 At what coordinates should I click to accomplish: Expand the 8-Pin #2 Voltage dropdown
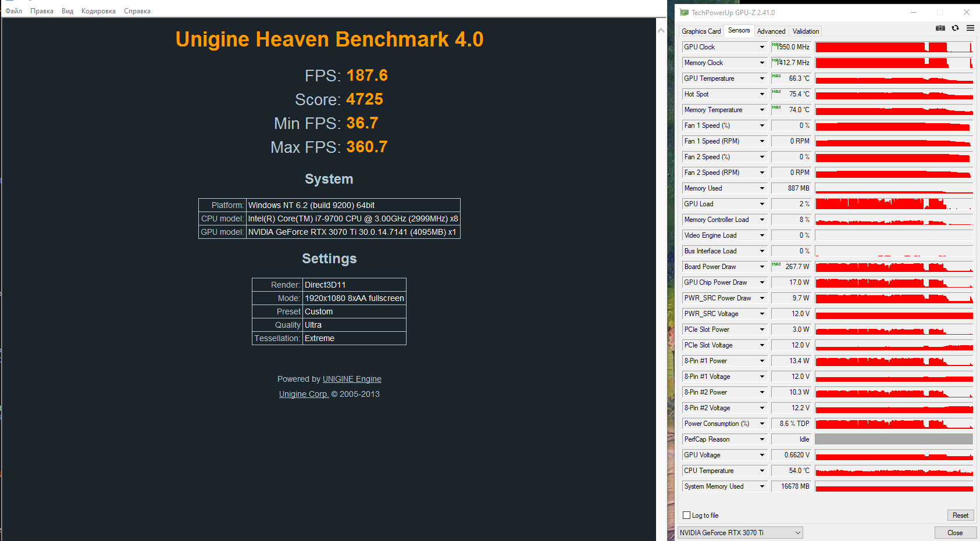click(762, 408)
